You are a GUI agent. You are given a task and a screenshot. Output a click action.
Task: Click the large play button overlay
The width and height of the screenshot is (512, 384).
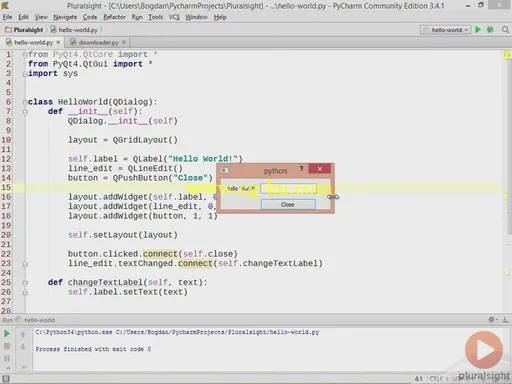[484, 350]
